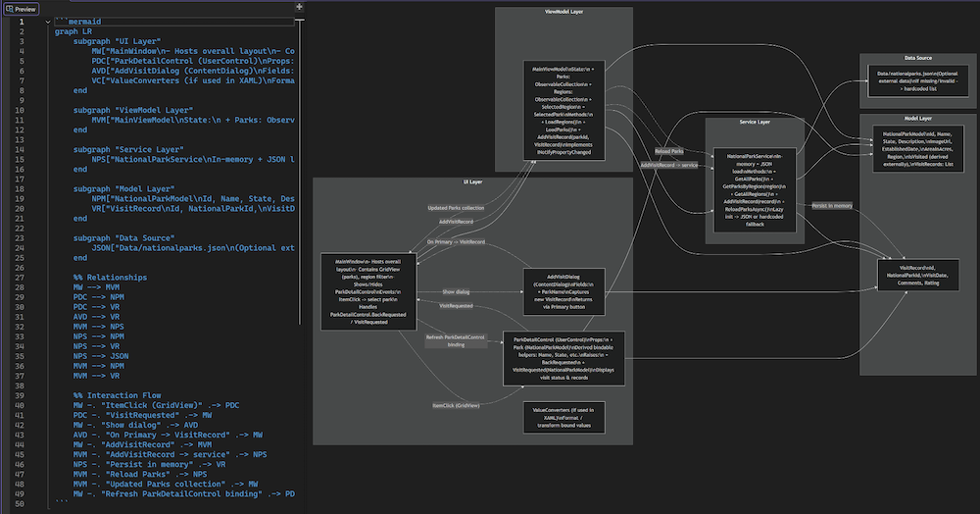Click the split editor icon at top of editor
Screen dimensions: 980x514
pos(299,7)
